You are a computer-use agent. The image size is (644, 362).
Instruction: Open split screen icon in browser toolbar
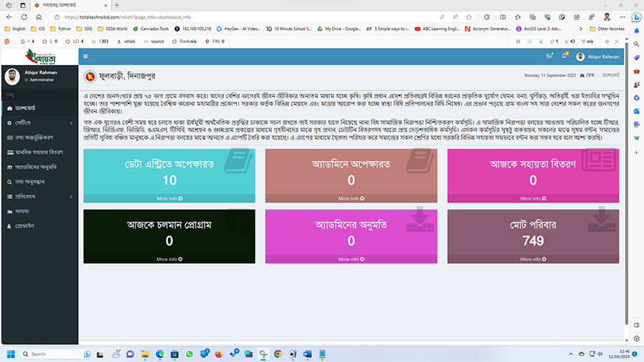point(503,17)
